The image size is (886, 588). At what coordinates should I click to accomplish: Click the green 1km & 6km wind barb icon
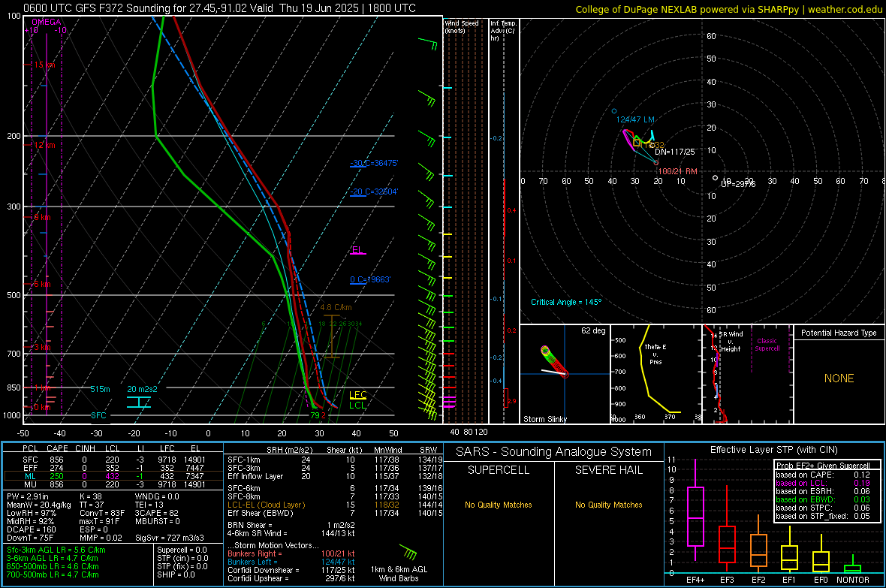tap(408, 551)
